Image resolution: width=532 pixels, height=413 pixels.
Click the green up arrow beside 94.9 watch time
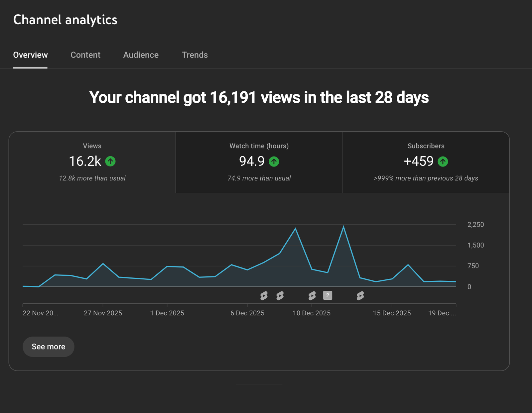tap(274, 161)
